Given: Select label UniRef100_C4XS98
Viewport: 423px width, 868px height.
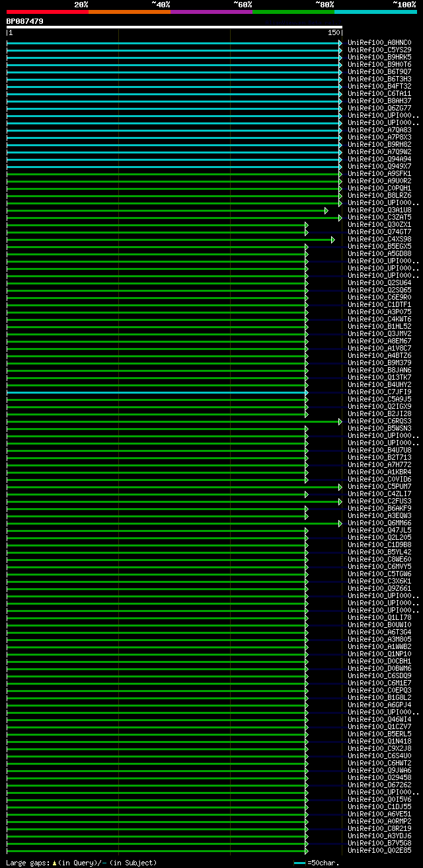Looking at the screenshot, I should tap(379, 239).
